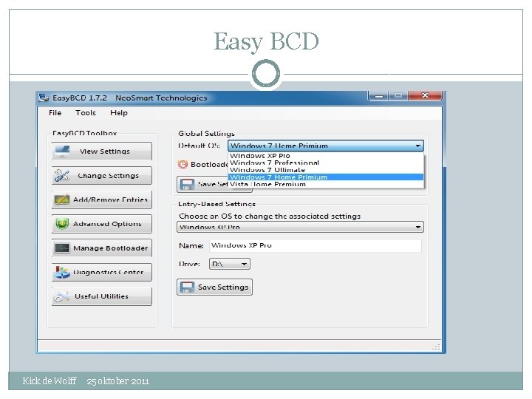Click the Name field containing Windows XP Pro
The image size is (532, 399).
point(316,245)
